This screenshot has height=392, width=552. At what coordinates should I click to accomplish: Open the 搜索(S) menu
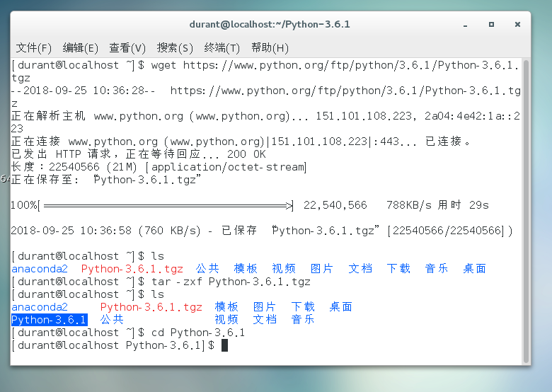[175, 47]
